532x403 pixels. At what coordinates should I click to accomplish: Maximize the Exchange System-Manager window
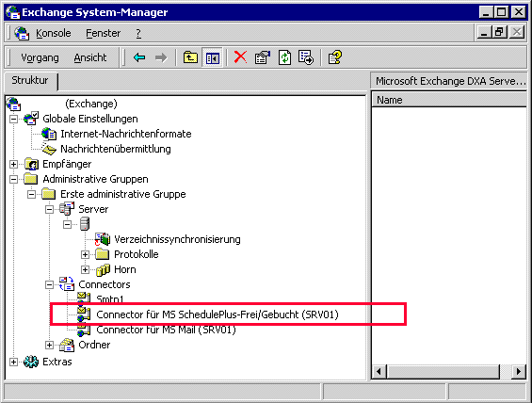coord(502,12)
